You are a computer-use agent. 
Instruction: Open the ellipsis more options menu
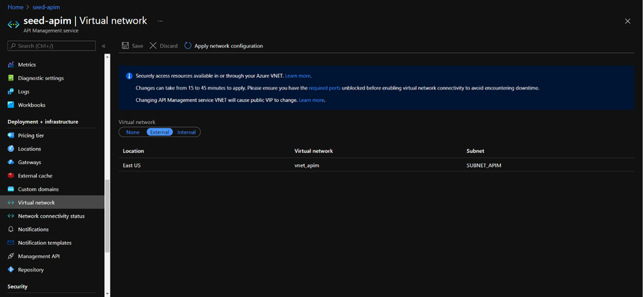(160, 21)
